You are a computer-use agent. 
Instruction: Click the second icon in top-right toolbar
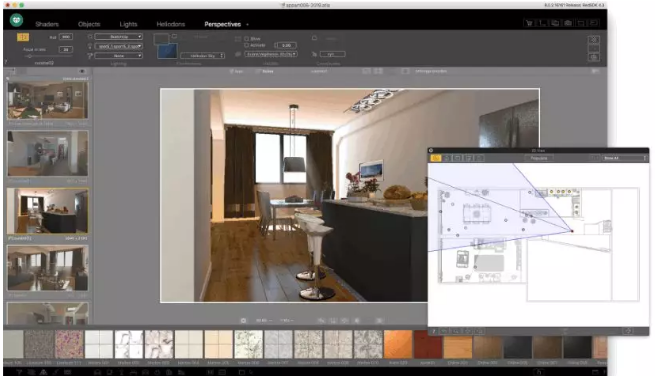542,23
